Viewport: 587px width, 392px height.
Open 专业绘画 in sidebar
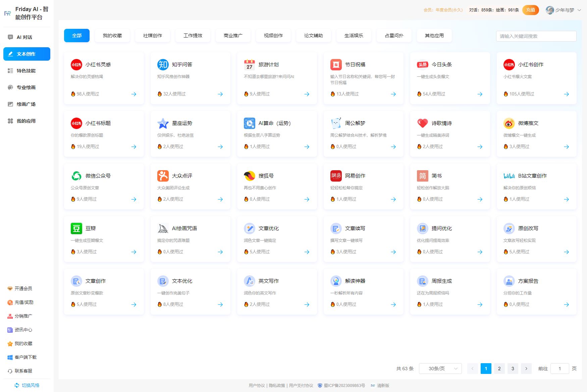click(27, 87)
